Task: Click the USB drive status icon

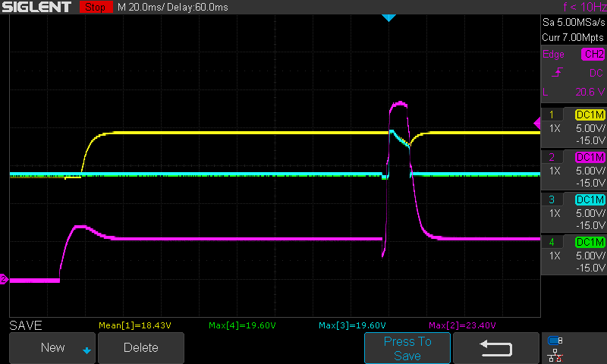Action: (x=555, y=340)
